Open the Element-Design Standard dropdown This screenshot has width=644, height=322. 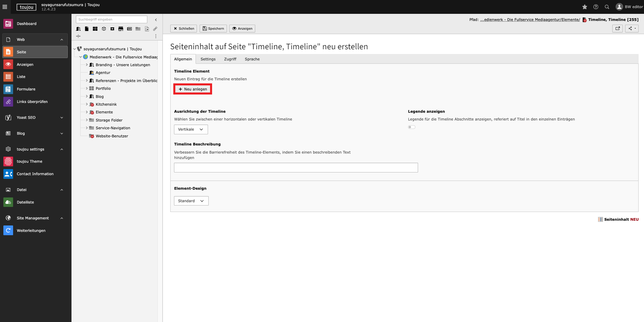(x=191, y=201)
